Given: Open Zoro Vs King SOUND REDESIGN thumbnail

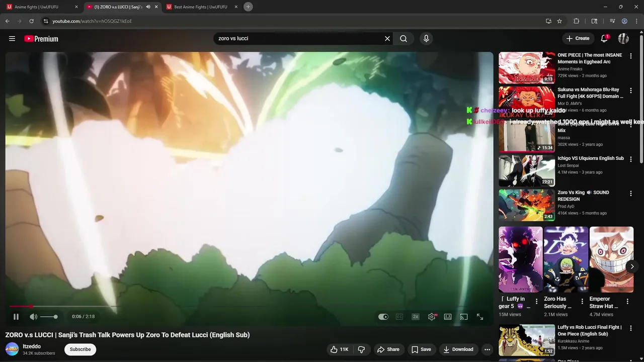Looking at the screenshot, I should click(527, 205).
